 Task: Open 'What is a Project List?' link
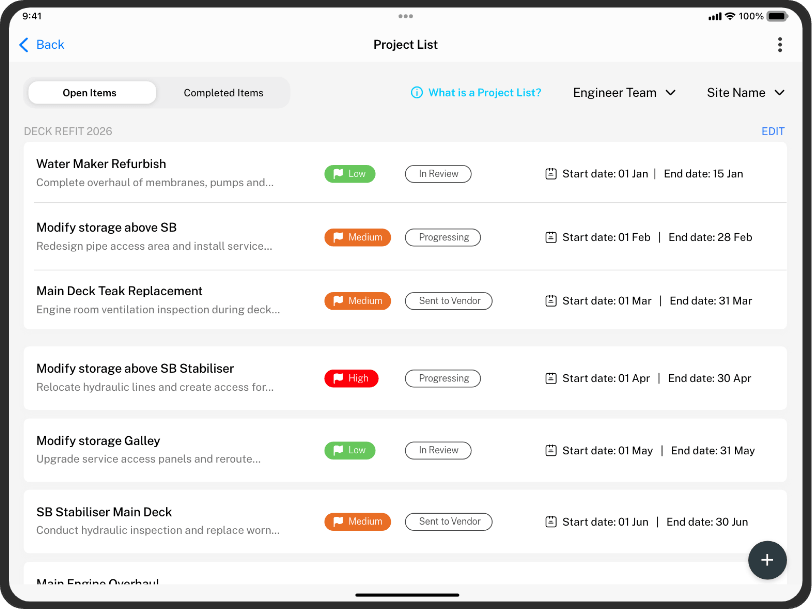484,93
